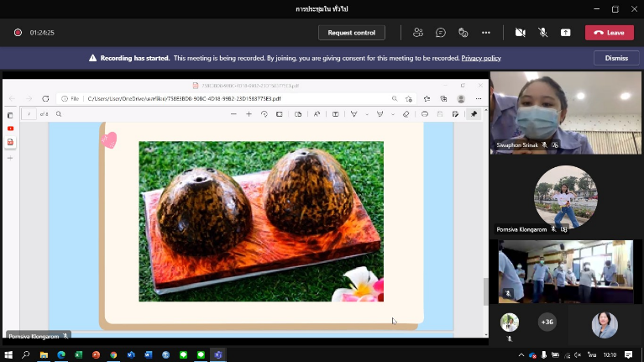Go back in the Edge browser
This screenshot has width=644, height=362.
point(12,98)
